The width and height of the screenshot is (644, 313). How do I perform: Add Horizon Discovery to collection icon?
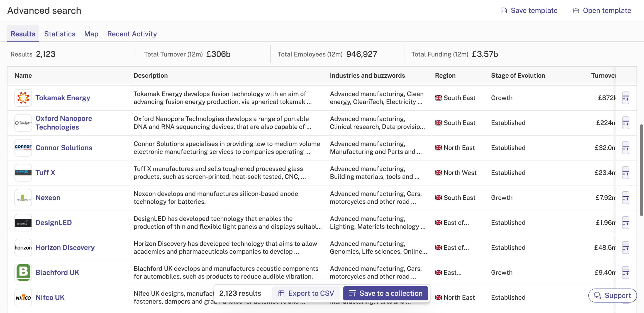pyautogui.click(x=626, y=247)
